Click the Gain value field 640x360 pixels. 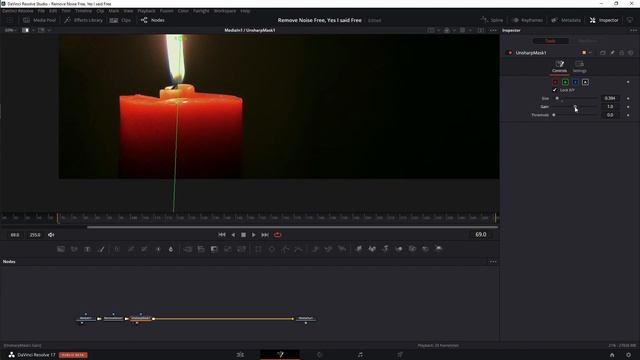[610, 107]
